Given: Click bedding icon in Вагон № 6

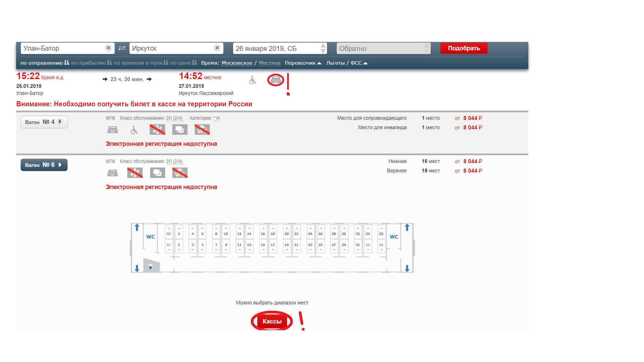Looking at the screenshot, I should click(x=157, y=173).
